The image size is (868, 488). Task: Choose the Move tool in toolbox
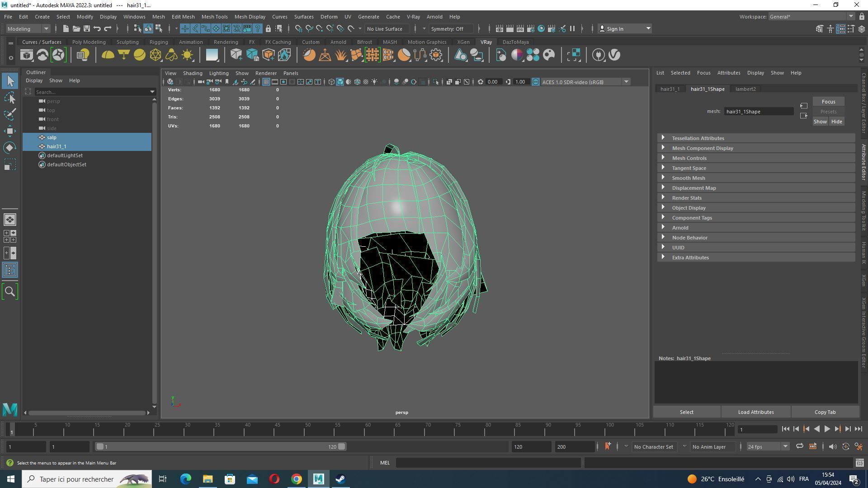pos(10,131)
